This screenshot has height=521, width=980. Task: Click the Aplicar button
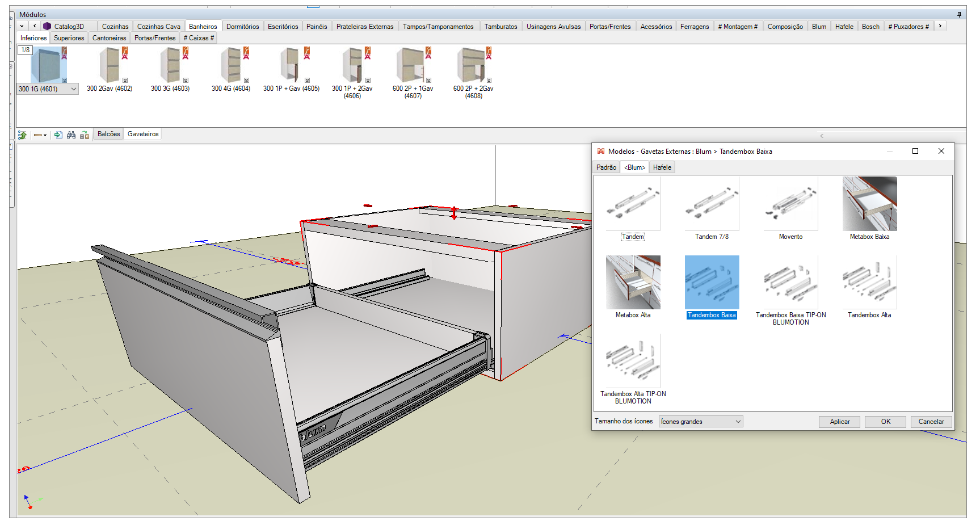[x=839, y=422]
